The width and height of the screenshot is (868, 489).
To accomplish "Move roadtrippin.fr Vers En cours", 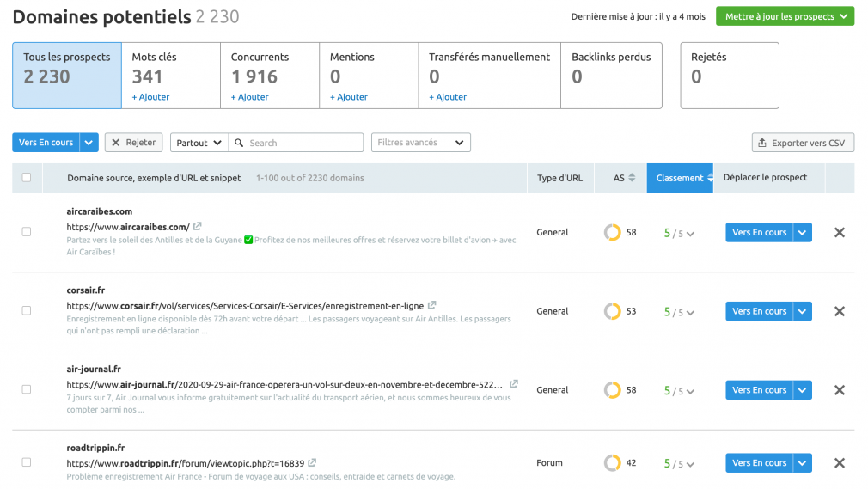I will coord(759,463).
